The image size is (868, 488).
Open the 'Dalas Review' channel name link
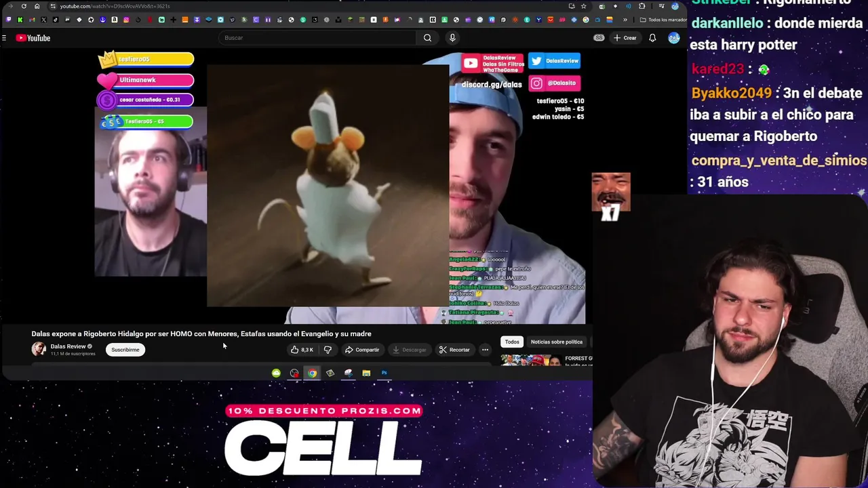tap(68, 346)
